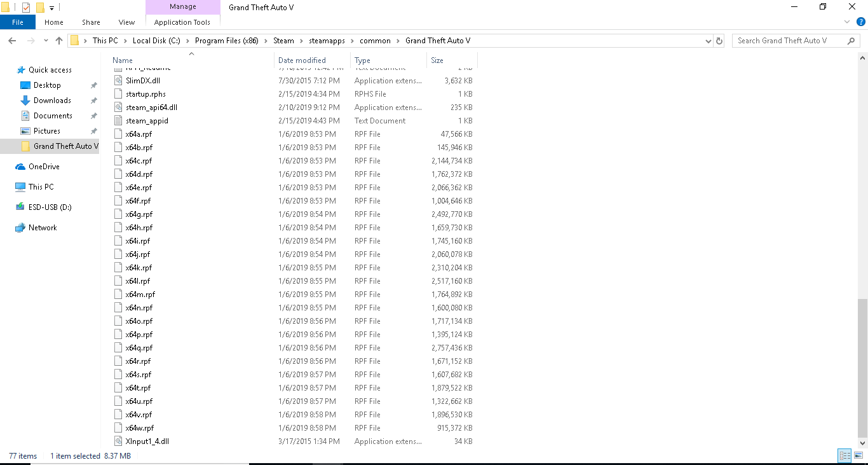Click the file icon of startup.rphs

click(118, 94)
